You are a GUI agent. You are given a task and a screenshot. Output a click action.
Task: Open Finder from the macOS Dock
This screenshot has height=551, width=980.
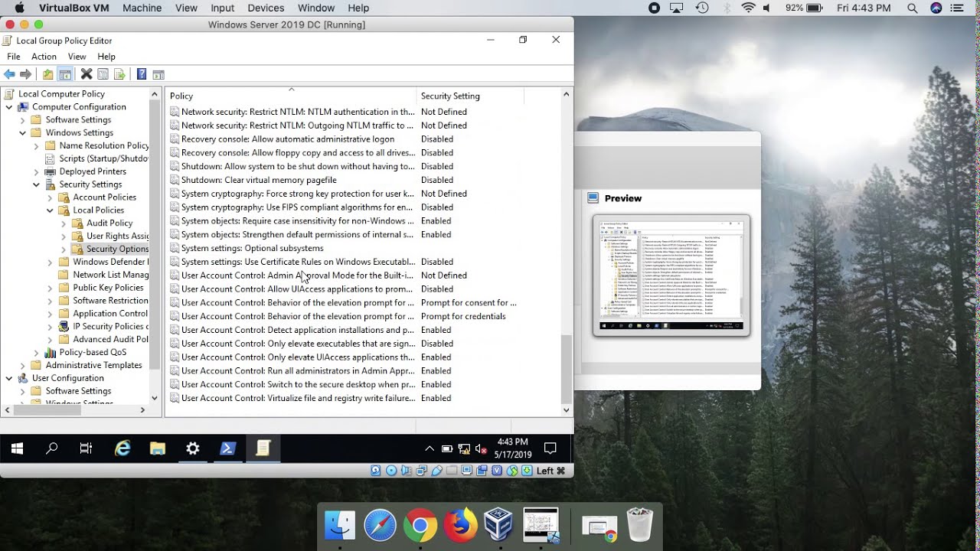pyautogui.click(x=340, y=526)
